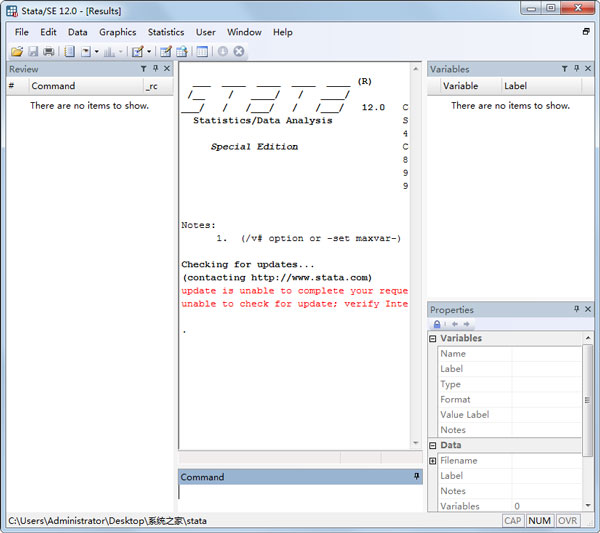Click the Viewer window icon
This screenshot has width=600, height=533.
pos(86,51)
